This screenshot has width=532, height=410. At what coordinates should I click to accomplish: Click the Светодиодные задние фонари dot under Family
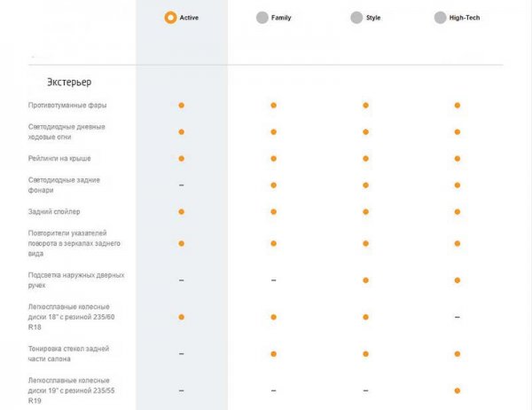[273, 185]
